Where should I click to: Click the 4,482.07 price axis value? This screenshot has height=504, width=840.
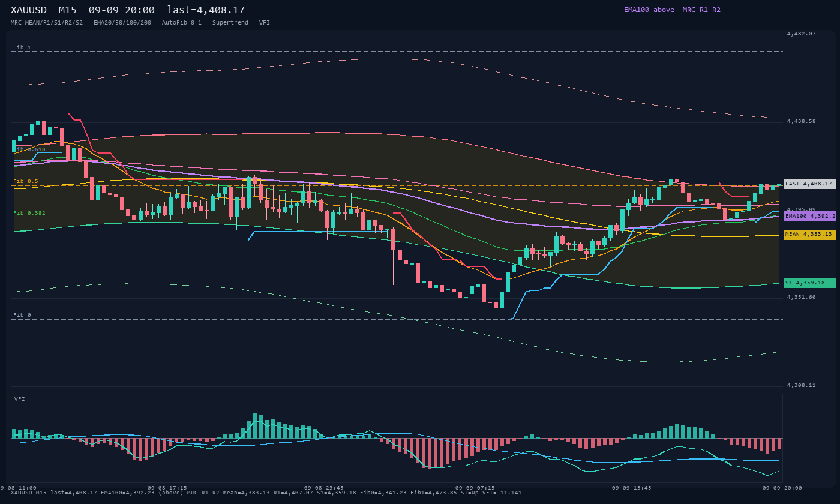click(802, 34)
